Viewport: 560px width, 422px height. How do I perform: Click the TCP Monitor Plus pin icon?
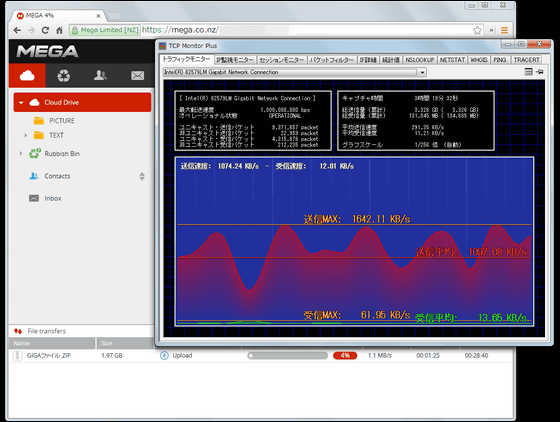pyautogui.click(x=540, y=72)
